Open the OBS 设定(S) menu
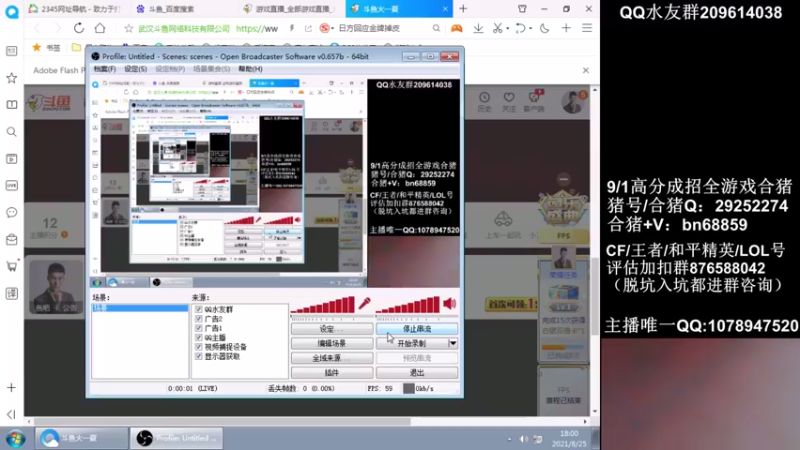This screenshot has width=800, height=450. coord(136,69)
